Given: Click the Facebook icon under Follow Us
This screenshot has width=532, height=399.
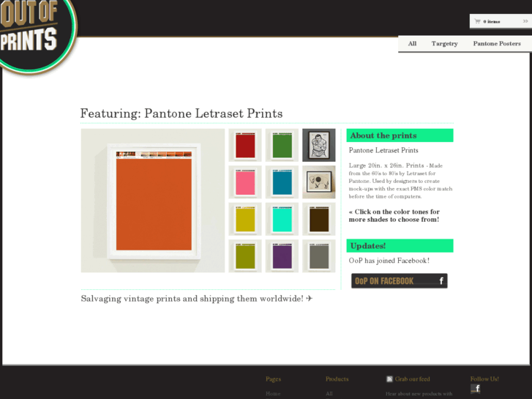Looking at the screenshot, I should (476, 389).
